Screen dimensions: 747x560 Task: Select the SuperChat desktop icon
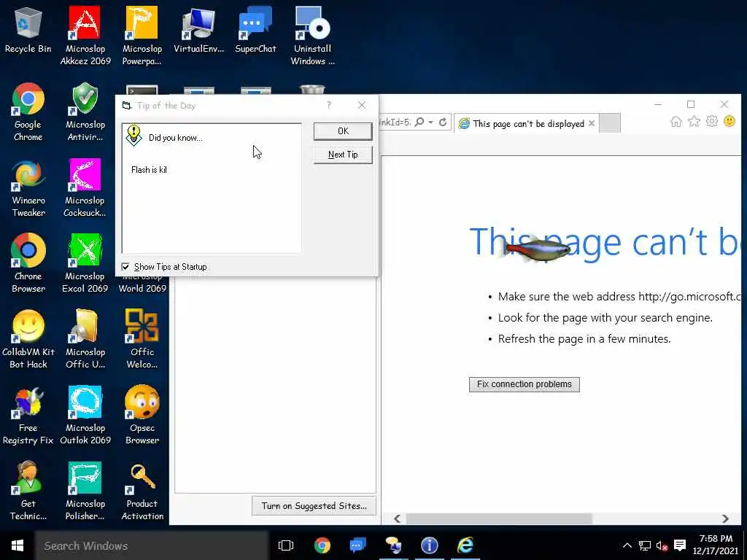(x=255, y=29)
